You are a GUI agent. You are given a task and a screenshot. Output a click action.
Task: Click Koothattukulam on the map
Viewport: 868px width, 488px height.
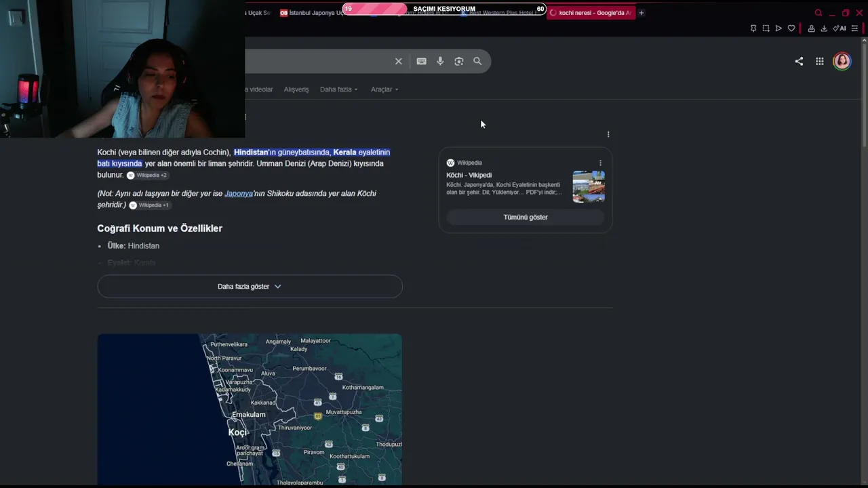350,456
